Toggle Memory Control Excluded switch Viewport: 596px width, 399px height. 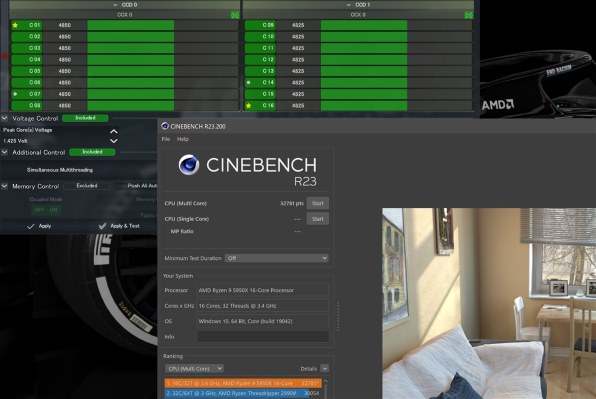[x=87, y=186]
